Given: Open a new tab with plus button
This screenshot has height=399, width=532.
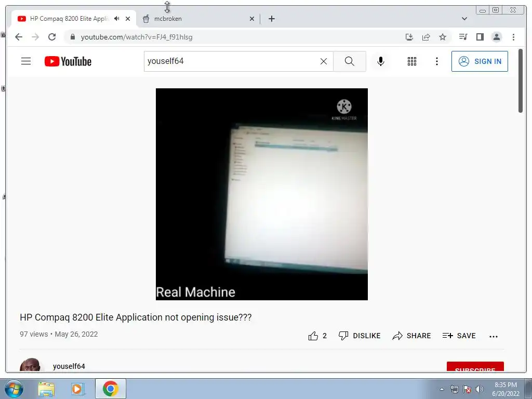Looking at the screenshot, I should 271,19.
